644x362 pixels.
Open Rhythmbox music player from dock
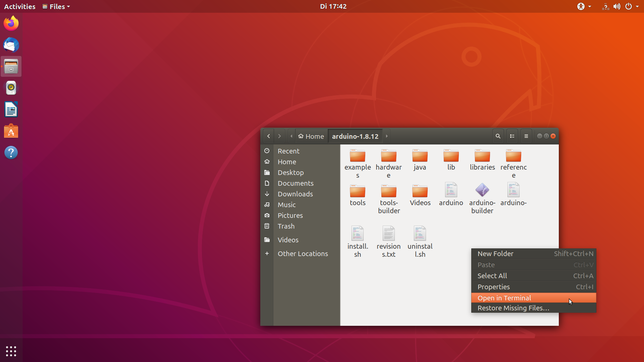[x=11, y=88]
